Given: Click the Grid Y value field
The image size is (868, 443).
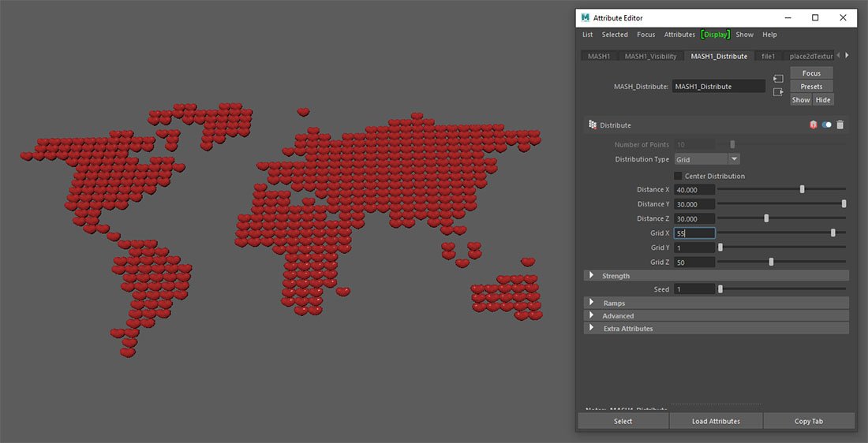Looking at the screenshot, I should (x=694, y=248).
